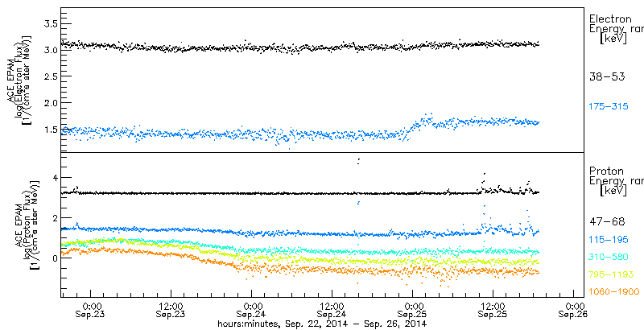Click the 3.5 tick on electron flux axis
The width and height of the screenshot is (644, 330).
coord(49,24)
